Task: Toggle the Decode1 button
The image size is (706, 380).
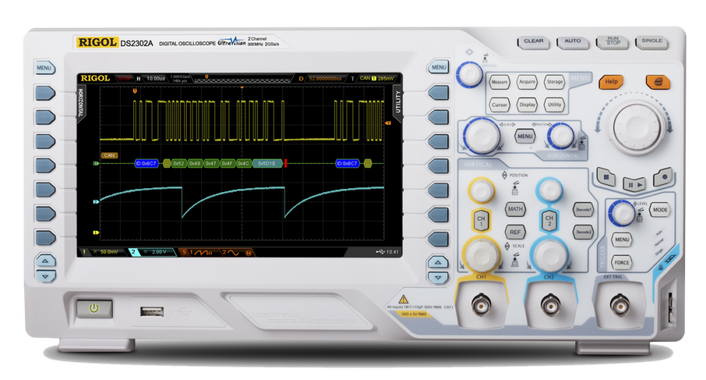Action: point(583,209)
